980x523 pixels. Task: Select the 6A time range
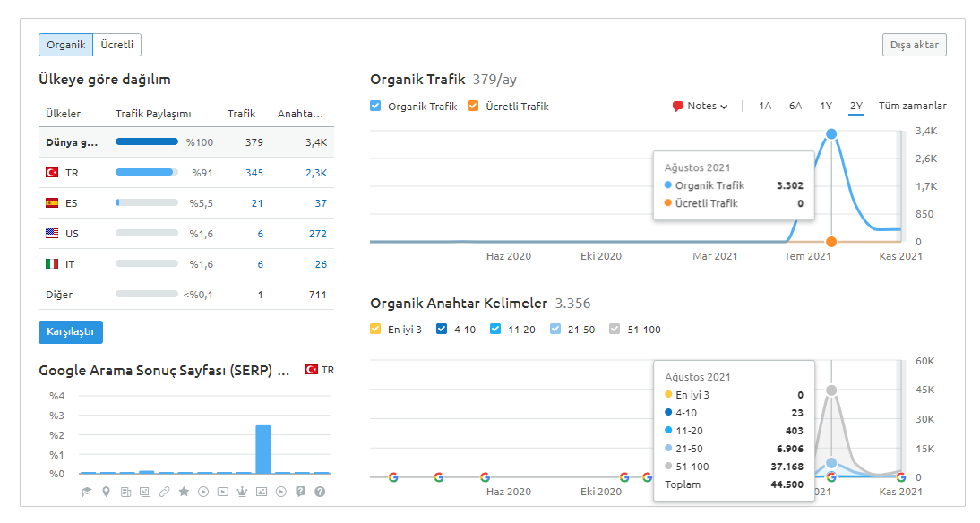click(795, 107)
